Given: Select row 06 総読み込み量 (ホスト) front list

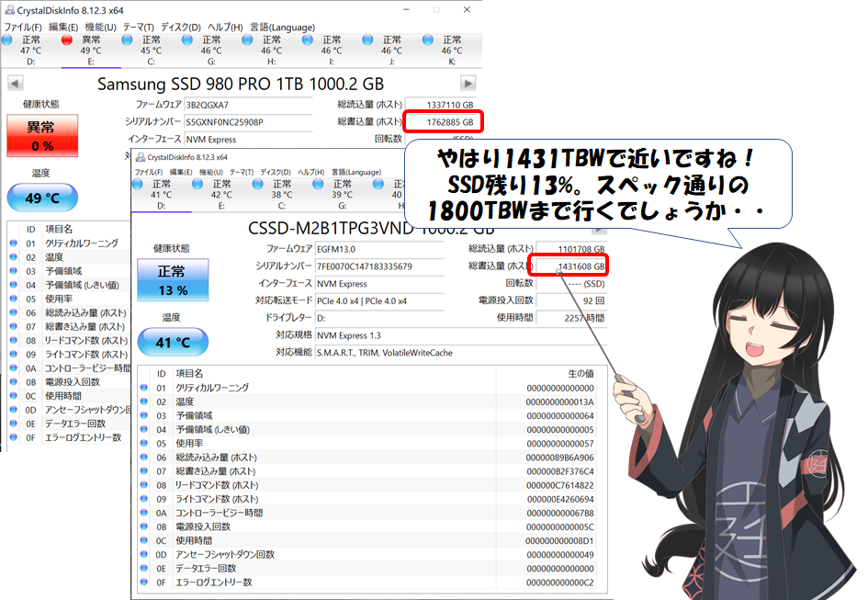Looking at the screenshot, I should [x=367, y=457].
